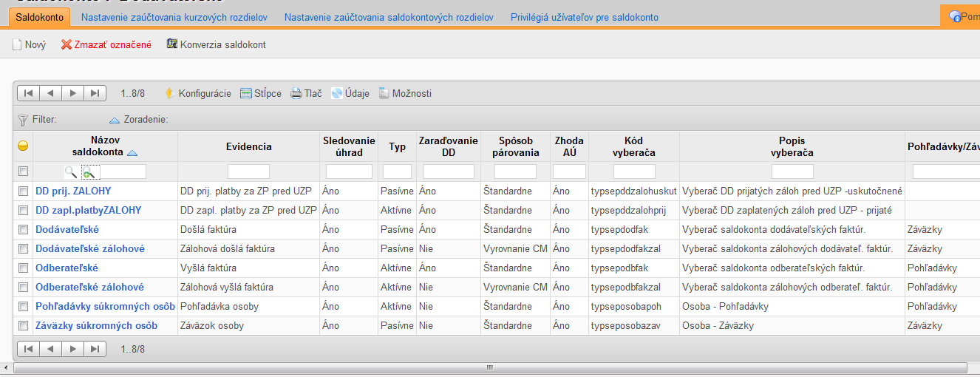This screenshot has width=980, height=377.
Task: Tick checkbox for Odberateľské zálohové row
Action: 23,287
